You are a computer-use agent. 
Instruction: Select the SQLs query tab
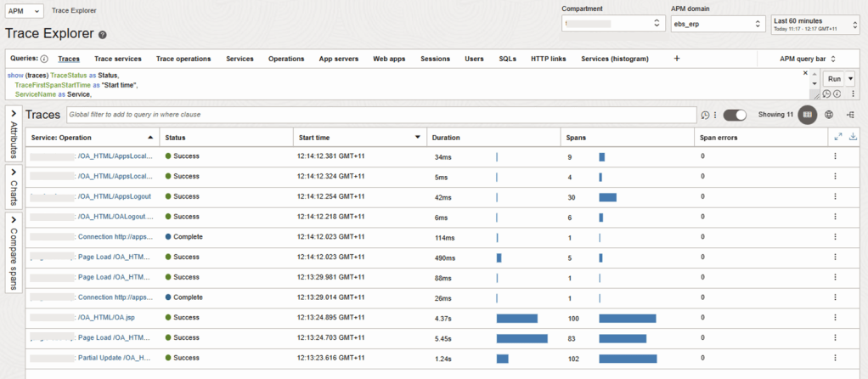coord(507,59)
